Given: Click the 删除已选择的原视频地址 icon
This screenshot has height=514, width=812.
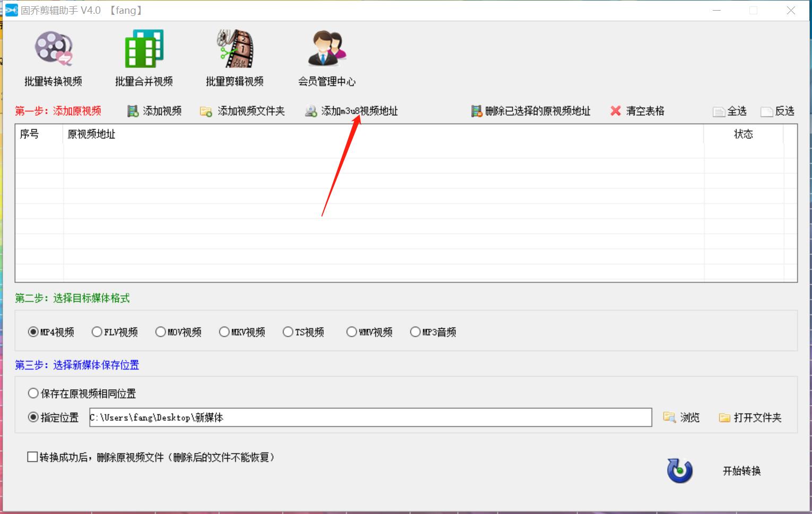Looking at the screenshot, I should [x=477, y=111].
